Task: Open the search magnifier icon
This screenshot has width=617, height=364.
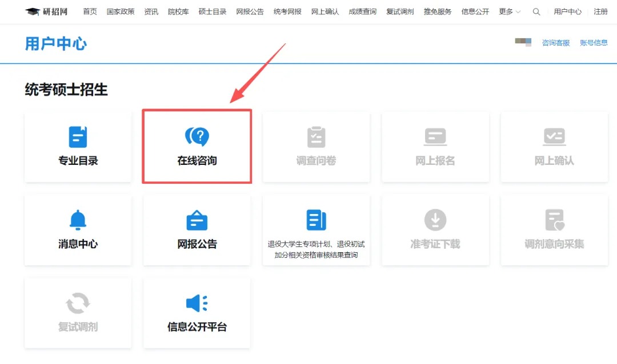Action: pos(536,11)
